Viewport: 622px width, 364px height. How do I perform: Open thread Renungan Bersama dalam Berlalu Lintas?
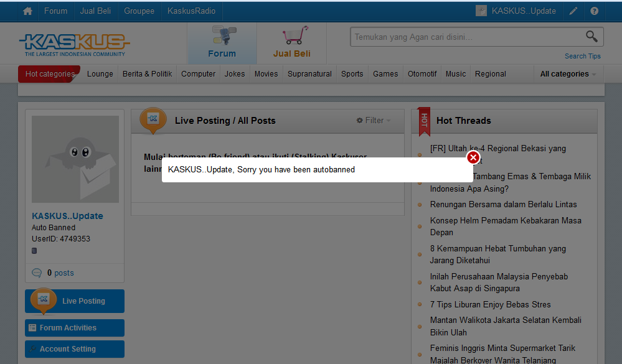point(504,204)
